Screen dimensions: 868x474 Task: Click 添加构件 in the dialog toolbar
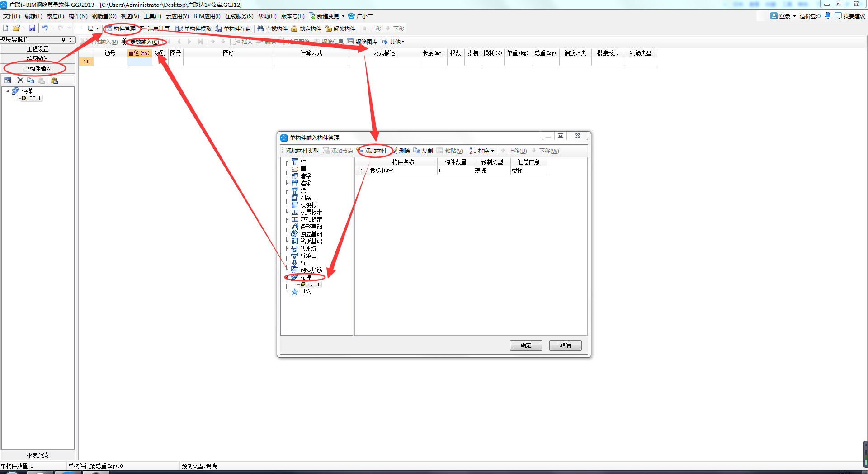pos(373,151)
